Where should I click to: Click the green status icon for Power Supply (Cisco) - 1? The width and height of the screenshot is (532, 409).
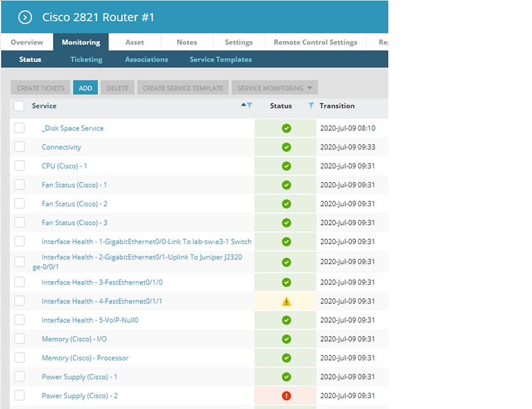(286, 377)
